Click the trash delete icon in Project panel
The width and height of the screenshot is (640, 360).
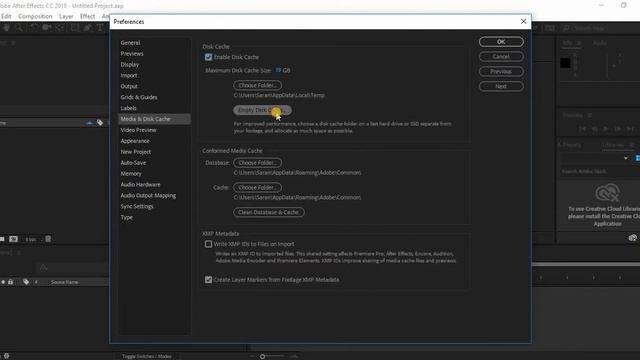point(48,239)
